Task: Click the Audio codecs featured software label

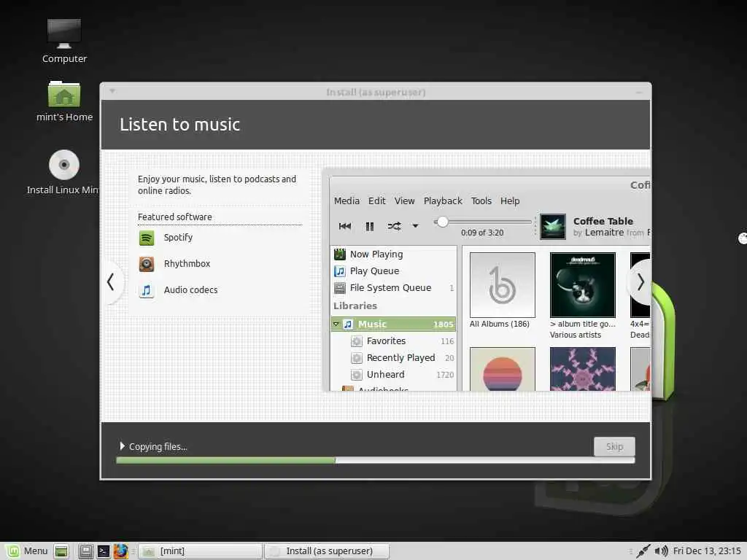Action: click(x=190, y=290)
